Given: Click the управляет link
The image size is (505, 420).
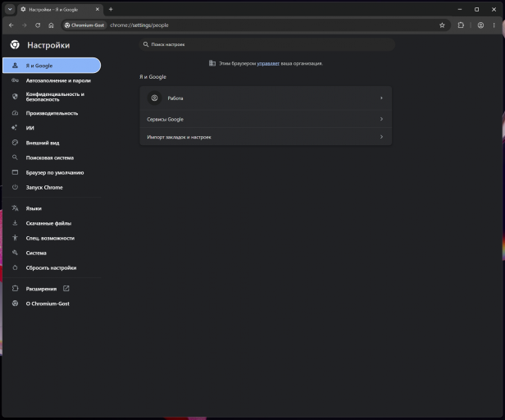Looking at the screenshot, I should (x=268, y=63).
